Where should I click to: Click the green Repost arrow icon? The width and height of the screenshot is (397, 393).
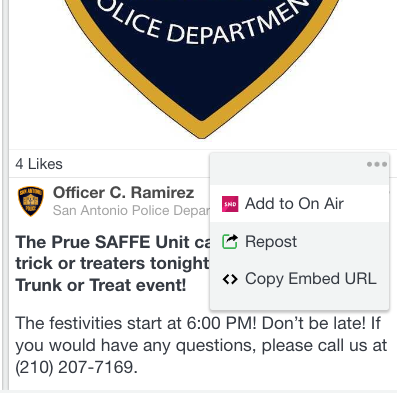[230, 242]
